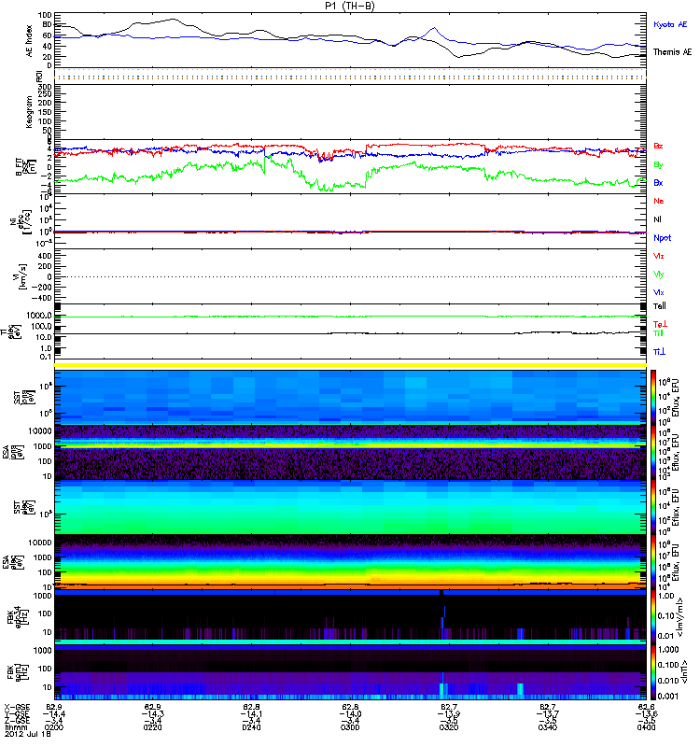The width and height of the screenshot is (700, 747).
Task: Click the '<|mV/m|>' color bar label
Action: tap(680, 618)
